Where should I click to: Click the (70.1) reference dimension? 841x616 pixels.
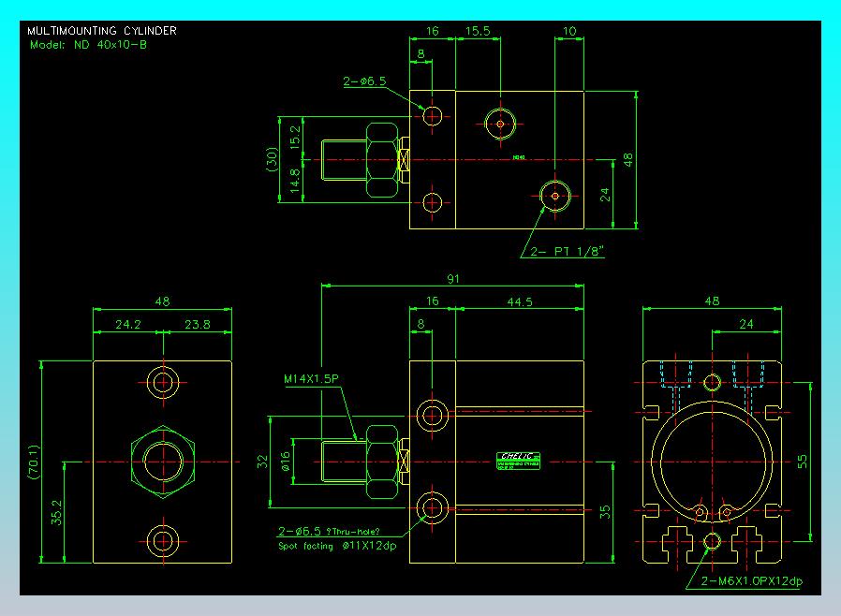[x=34, y=462]
